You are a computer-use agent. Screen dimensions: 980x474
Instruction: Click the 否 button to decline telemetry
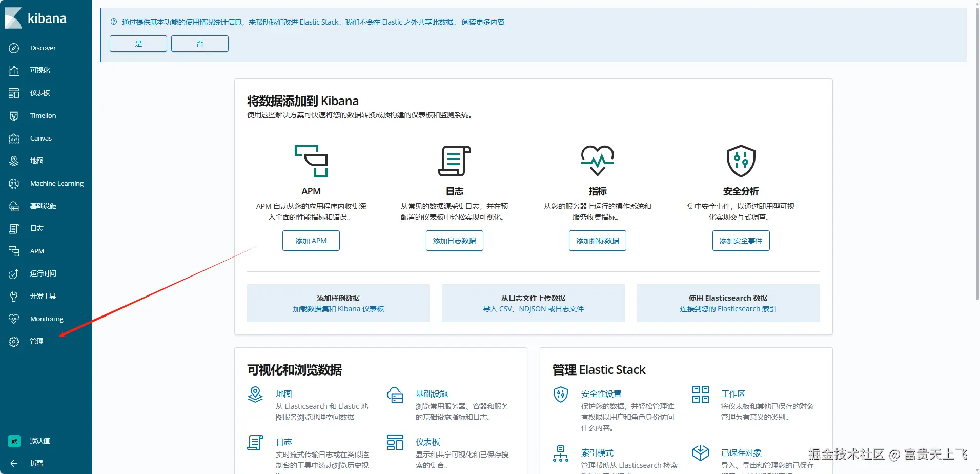(200, 44)
